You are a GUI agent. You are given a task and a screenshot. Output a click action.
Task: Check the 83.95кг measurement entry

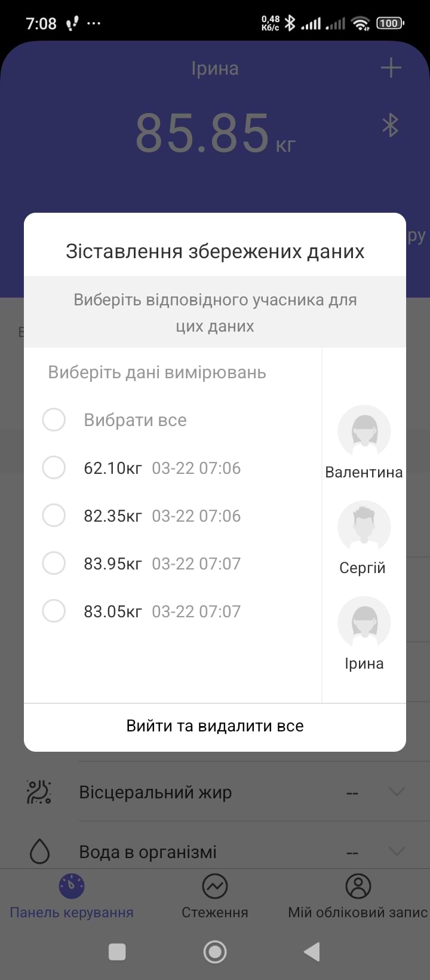(54, 563)
